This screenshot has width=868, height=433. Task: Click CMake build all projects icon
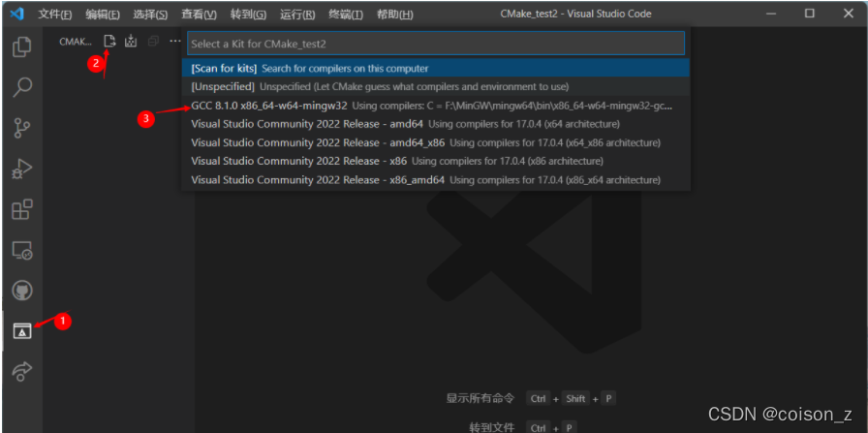131,41
